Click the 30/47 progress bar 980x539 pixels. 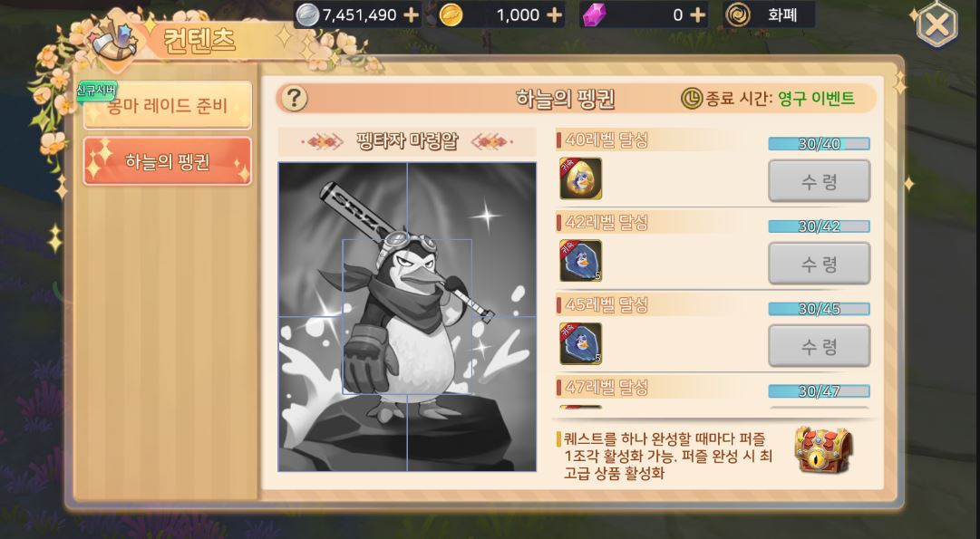[819, 391]
